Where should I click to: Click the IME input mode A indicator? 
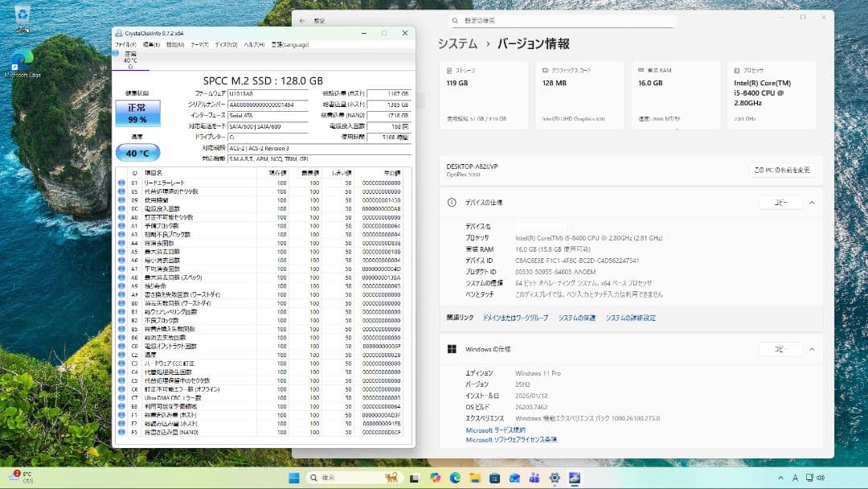pyautogui.click(x=795, y=478)
